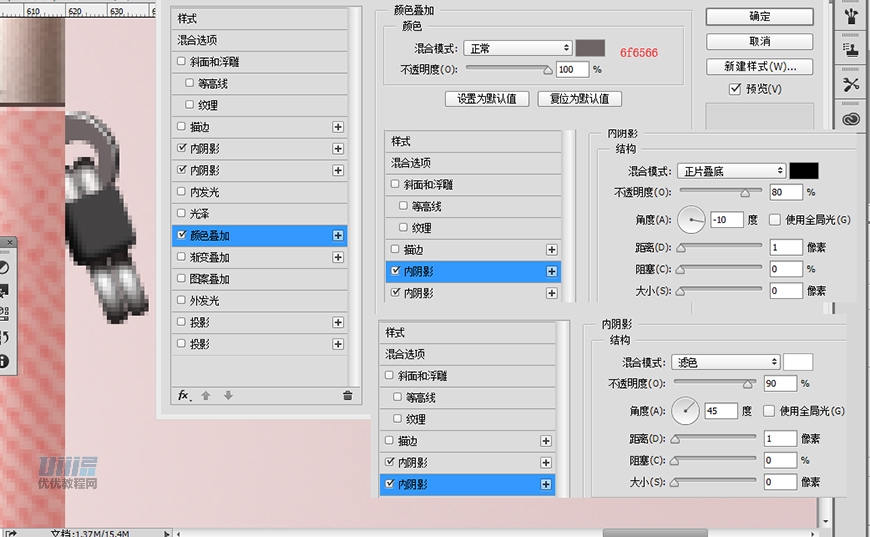Screen dimensions: 870x537
Task: Enable 使用全局光 next to angle -10
Action: click(x=775, y=220)
